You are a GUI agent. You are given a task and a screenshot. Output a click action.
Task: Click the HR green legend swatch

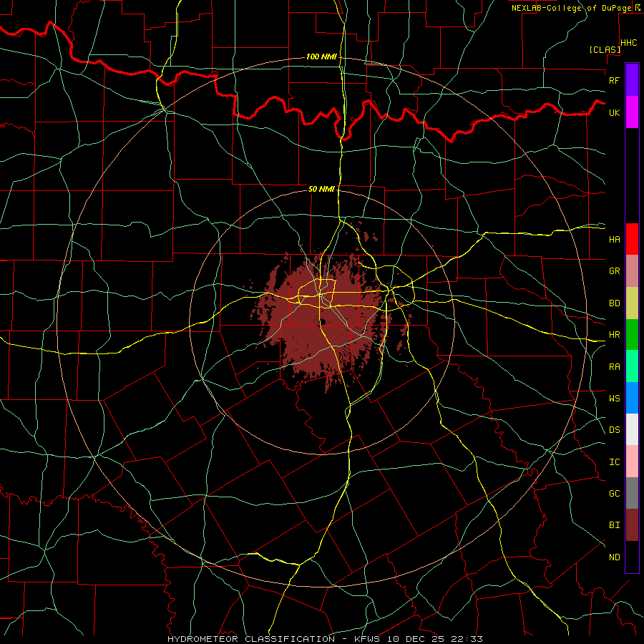click(x=632, y=335)
